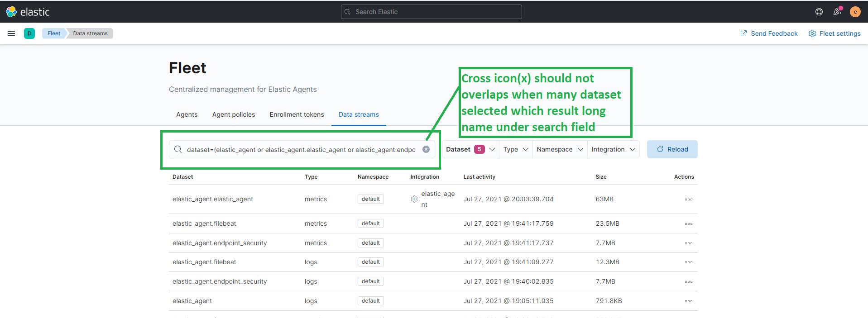This screenshot has height=318, width=868.
Task: Clear the dataset search field
Action: pyautogui.click(x=426, y=149)
